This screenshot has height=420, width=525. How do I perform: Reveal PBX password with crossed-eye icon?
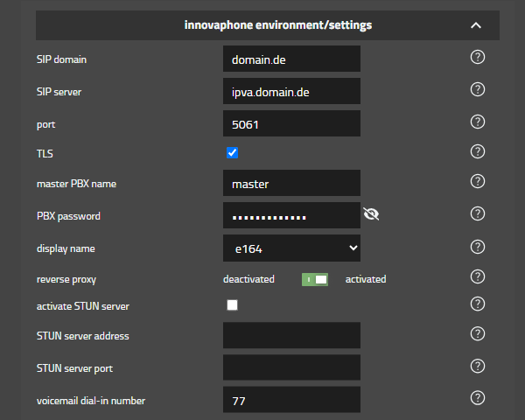[371, 213]
